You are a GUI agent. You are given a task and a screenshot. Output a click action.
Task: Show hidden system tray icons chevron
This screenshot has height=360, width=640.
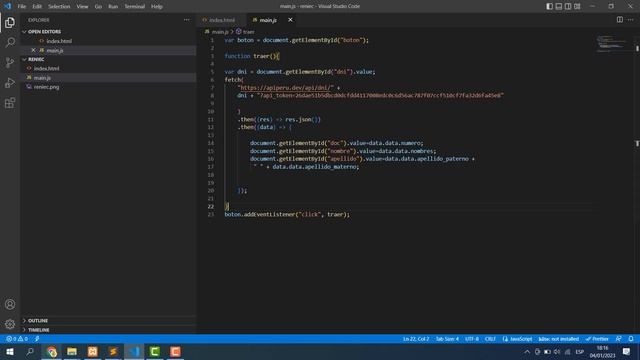click(527, 351)
